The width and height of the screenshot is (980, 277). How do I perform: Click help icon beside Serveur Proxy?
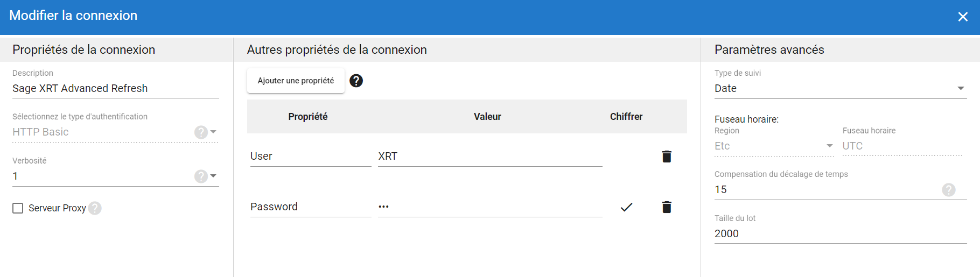click(x=95, y=208)
